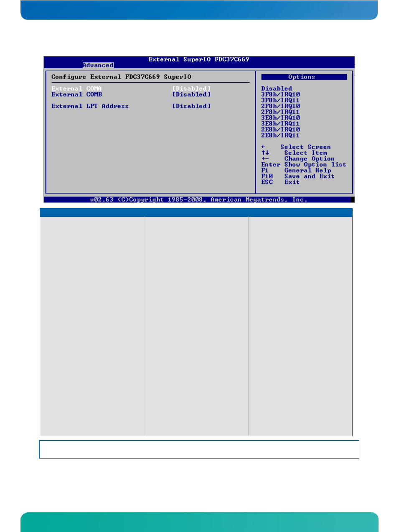
Task: Click the up-down arrows Select Item icon
Action: pyautogui.click(x=265, y=153)
